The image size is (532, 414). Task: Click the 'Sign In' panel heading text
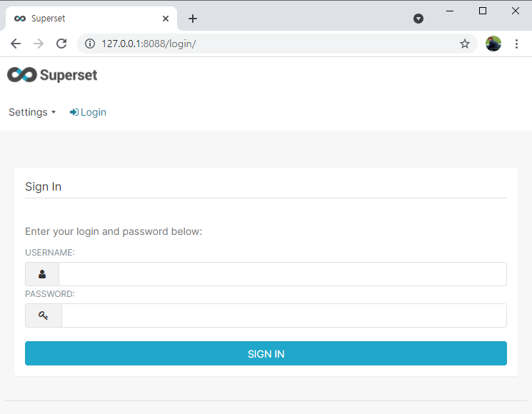click(x=43, y=186)
